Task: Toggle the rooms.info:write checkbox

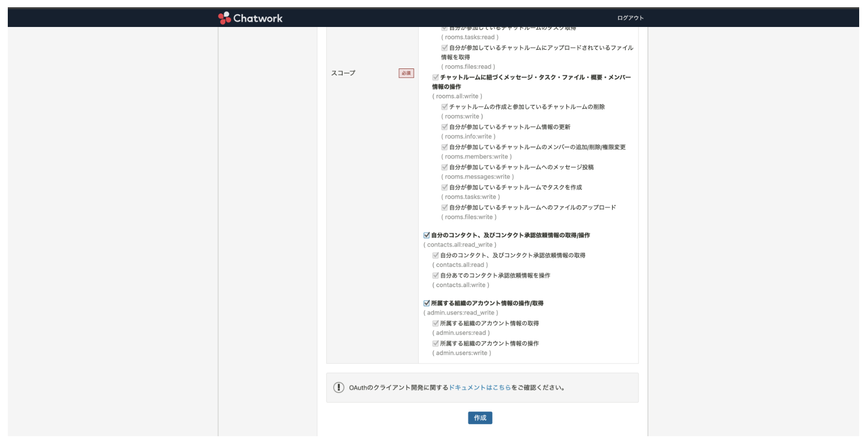Action: click(444, 127)
